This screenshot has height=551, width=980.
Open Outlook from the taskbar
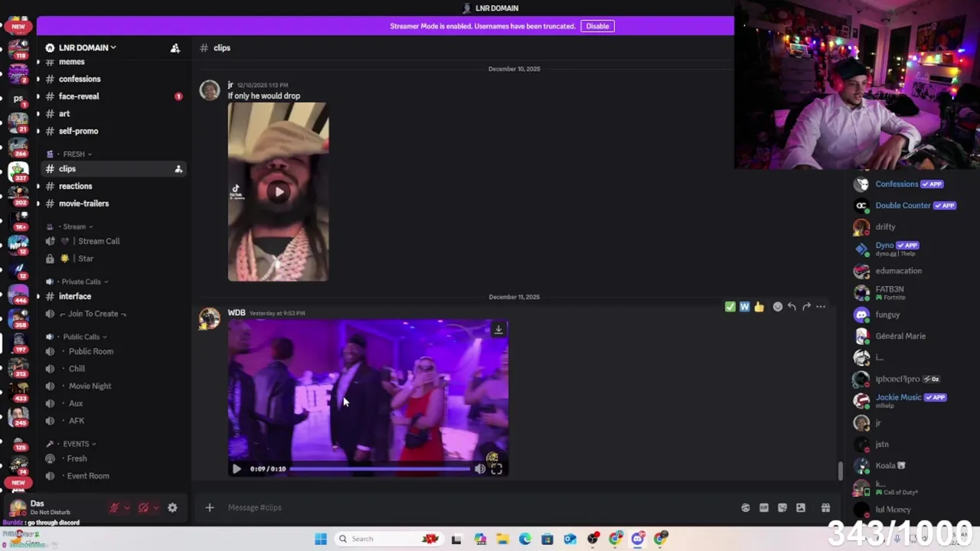click(x=570, y=539)
